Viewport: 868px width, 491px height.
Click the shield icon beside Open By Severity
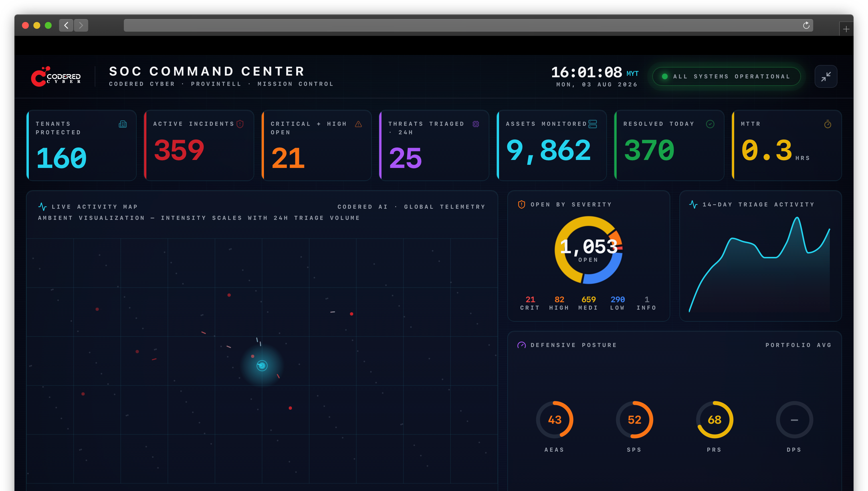(x=521, y=204)
